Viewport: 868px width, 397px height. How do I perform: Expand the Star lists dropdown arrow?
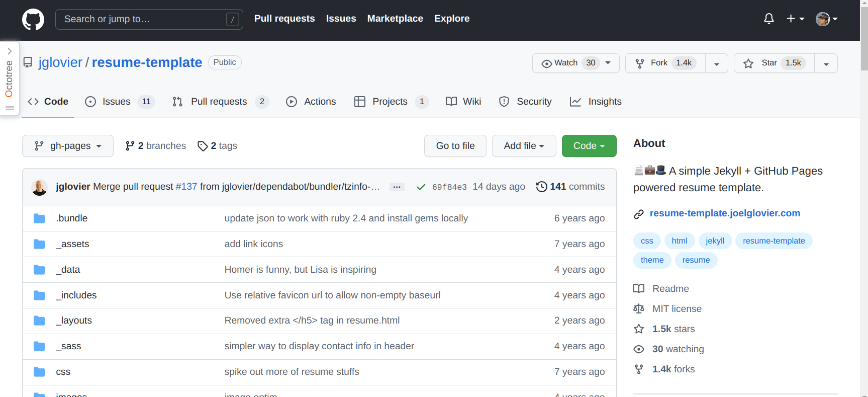826,63
